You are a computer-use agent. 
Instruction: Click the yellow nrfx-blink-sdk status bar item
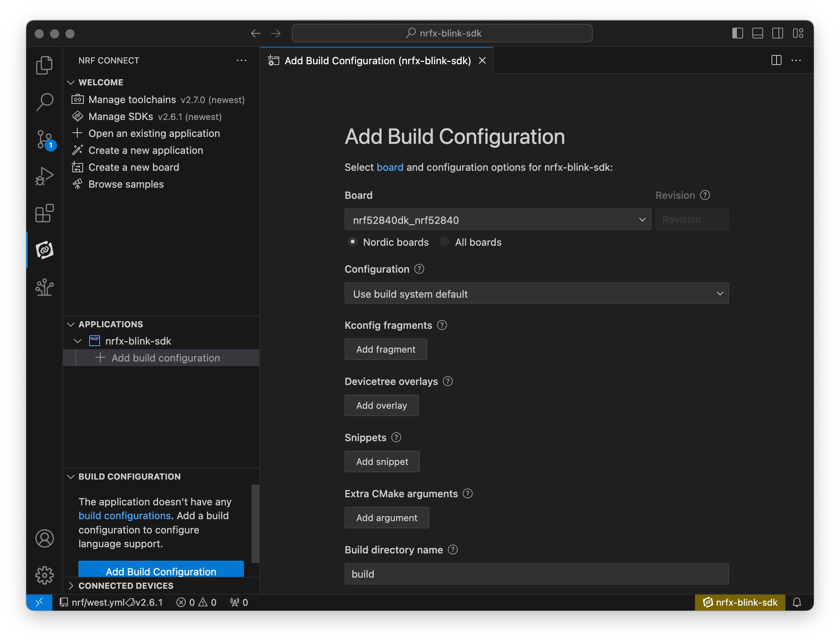[x=740, y=602]
